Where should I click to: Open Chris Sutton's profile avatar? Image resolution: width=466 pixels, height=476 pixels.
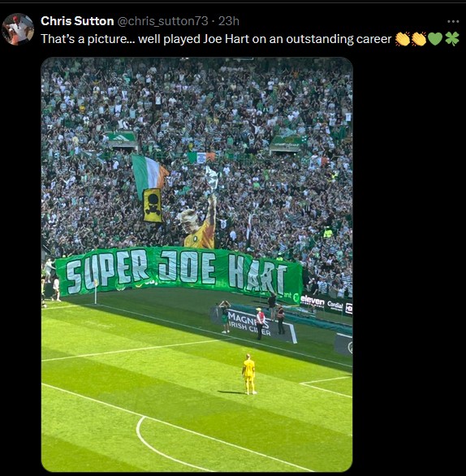(x=18, y=29)
